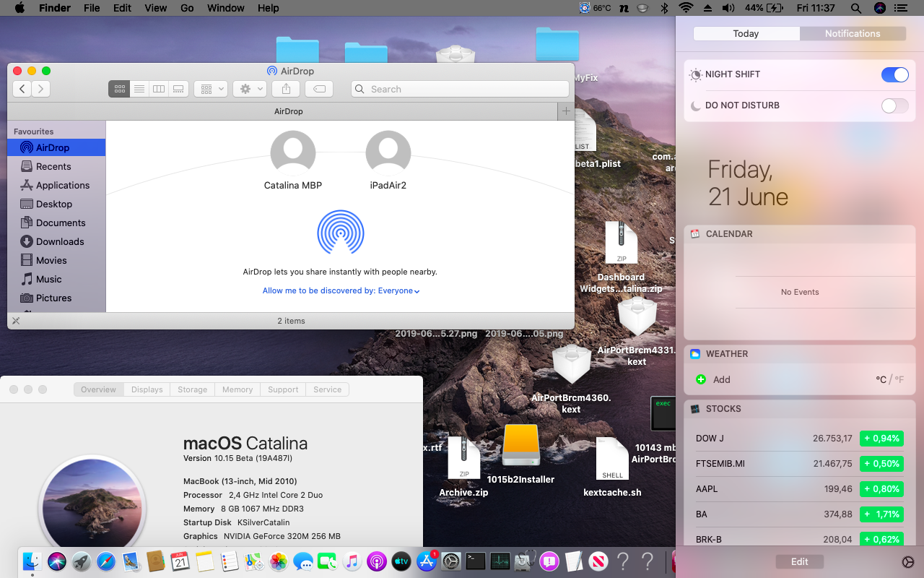Screen dimensions: 924x578
Task: Open the File menu
Action: pos(92,8)
